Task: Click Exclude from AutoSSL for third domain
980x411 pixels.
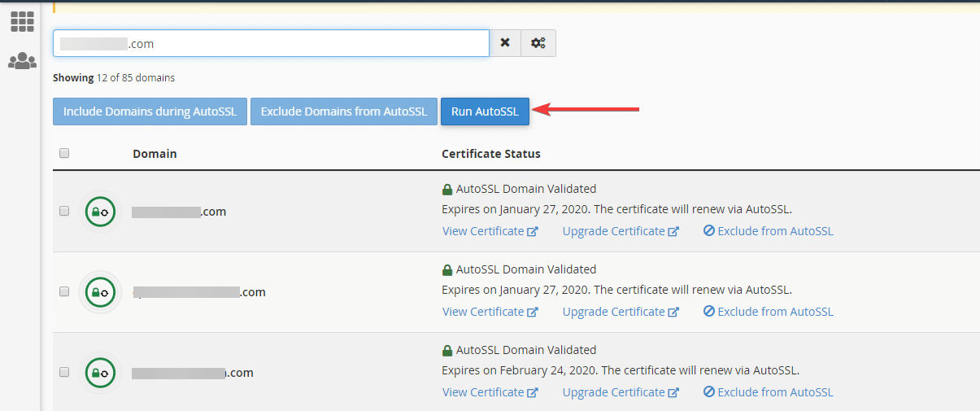Action: [769, 392]
